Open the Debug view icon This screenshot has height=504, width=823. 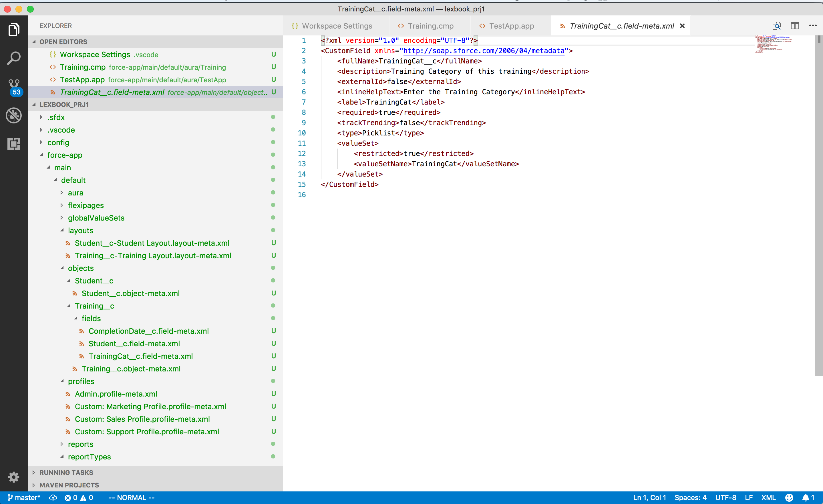pyautogui.click(x=14, y=115)
